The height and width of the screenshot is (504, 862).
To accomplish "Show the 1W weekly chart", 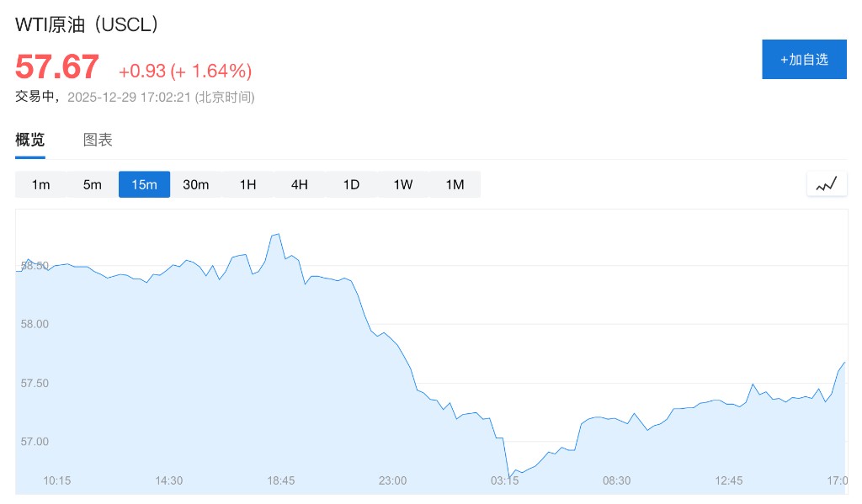I will click(403, 184).
